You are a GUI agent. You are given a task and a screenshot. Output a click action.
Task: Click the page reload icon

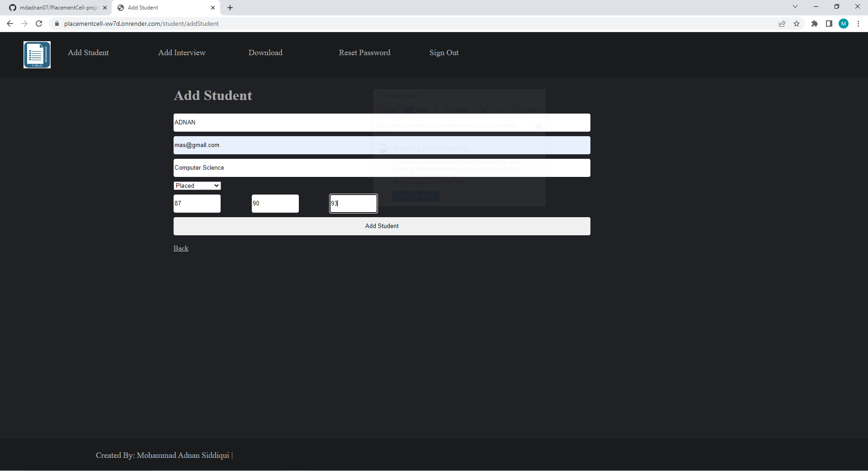(39, 24)
